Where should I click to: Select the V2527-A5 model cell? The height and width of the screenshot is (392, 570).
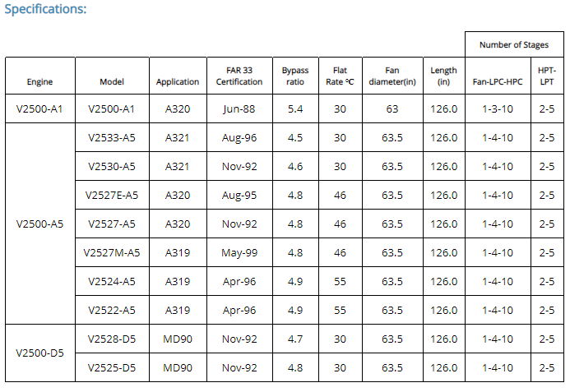pyautogui.click(x=112, y=224)
